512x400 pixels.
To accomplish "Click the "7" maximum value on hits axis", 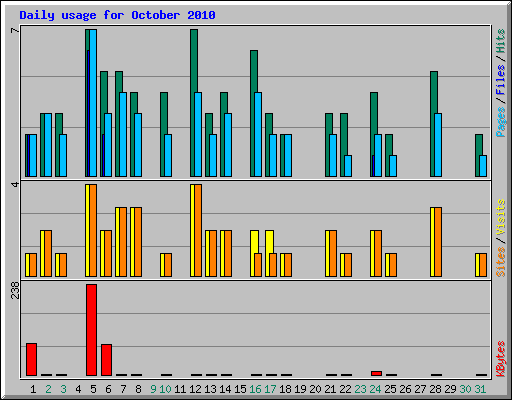I will (x=15, y=31).
